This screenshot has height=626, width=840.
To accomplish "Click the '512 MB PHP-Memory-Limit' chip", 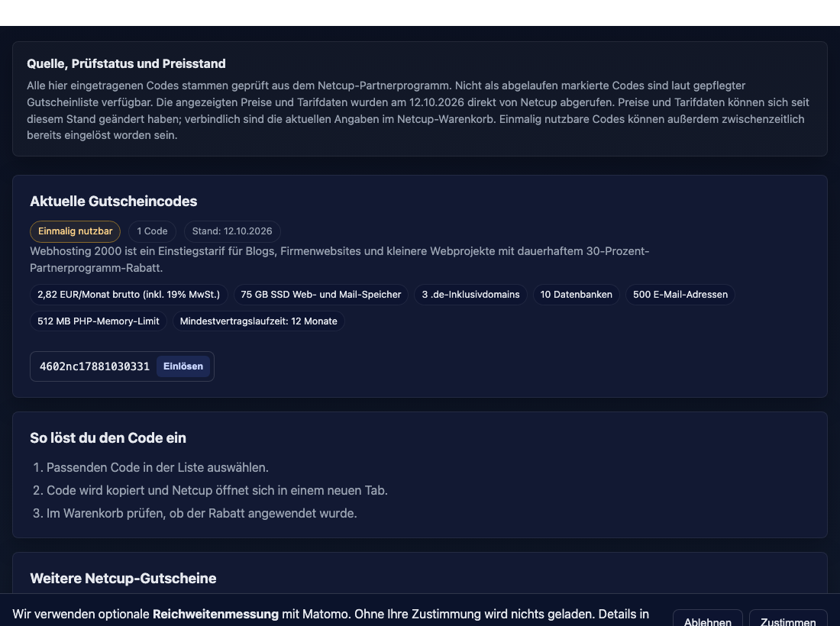I will pyautogui.click(x=98, y=321).
